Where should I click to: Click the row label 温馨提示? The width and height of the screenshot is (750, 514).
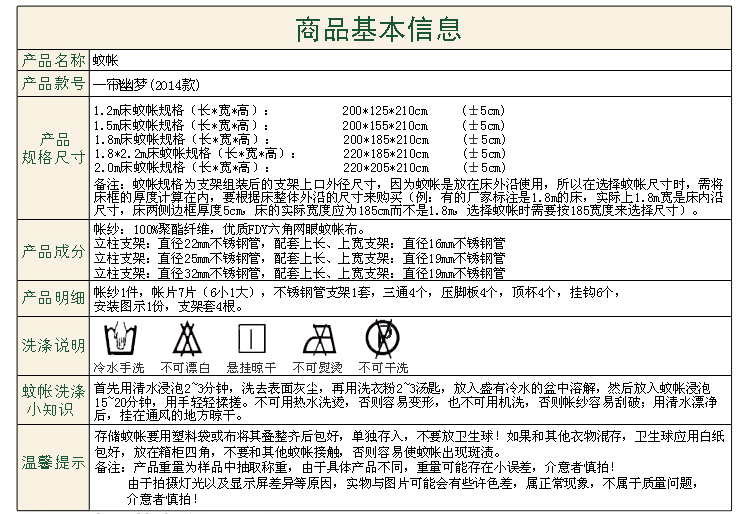(53, 463)
